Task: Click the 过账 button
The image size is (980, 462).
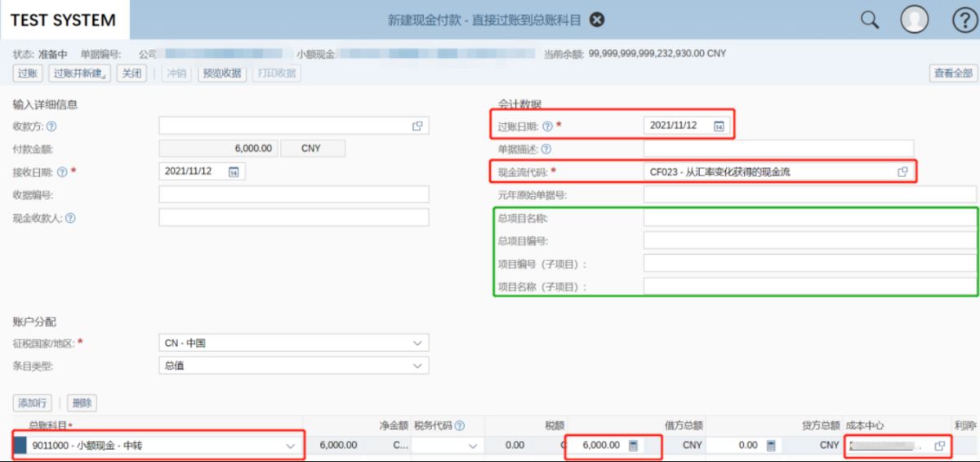Action: tap(27, 73)
